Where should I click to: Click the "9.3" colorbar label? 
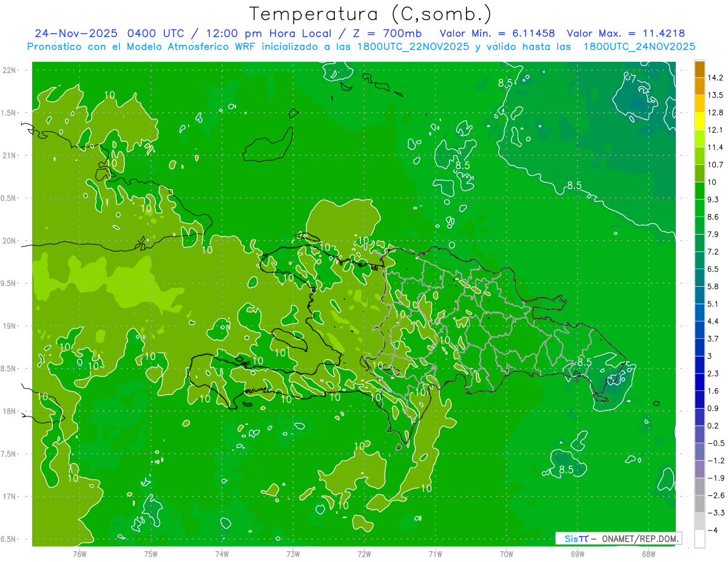tap(713, 199)
